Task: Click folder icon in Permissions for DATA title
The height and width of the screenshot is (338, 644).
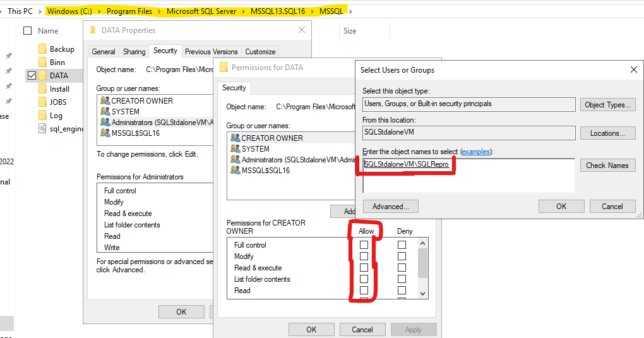Action: point(224,67)
